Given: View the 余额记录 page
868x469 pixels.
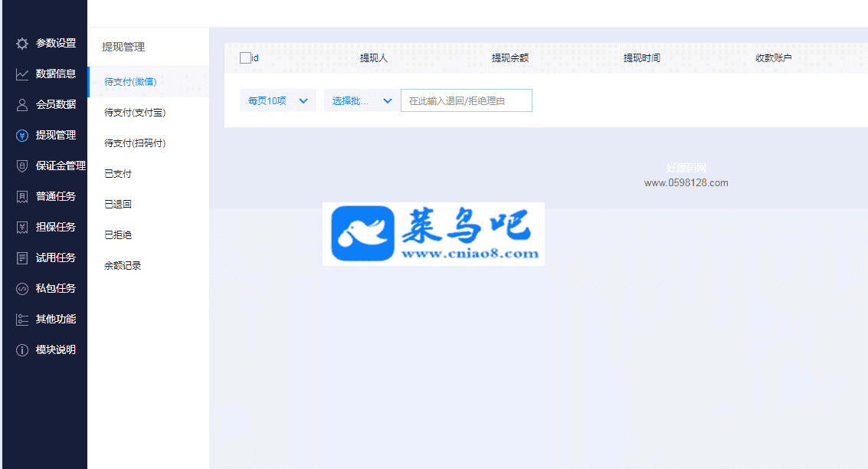Looking at the screenshot, I should tap(123, 266).
